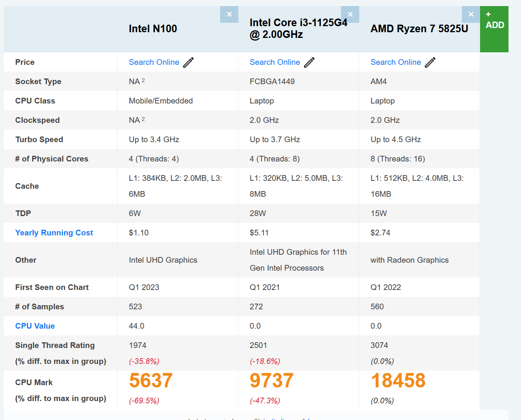Click the CPU Mark score 5637
This screenshot has width=521, height=420.
[x=151, y=381]
